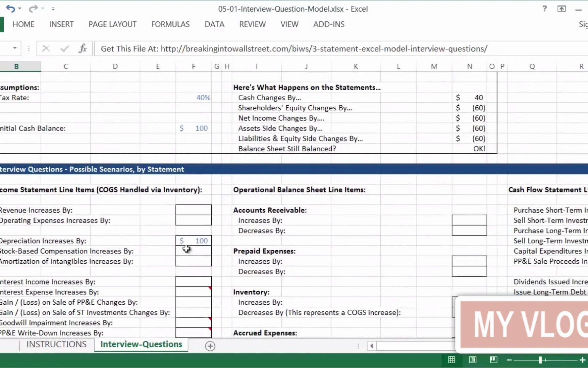Select Net Income Changes By (60) value
The width and height of the screenshot is (588, 368).
coord(469,118)
